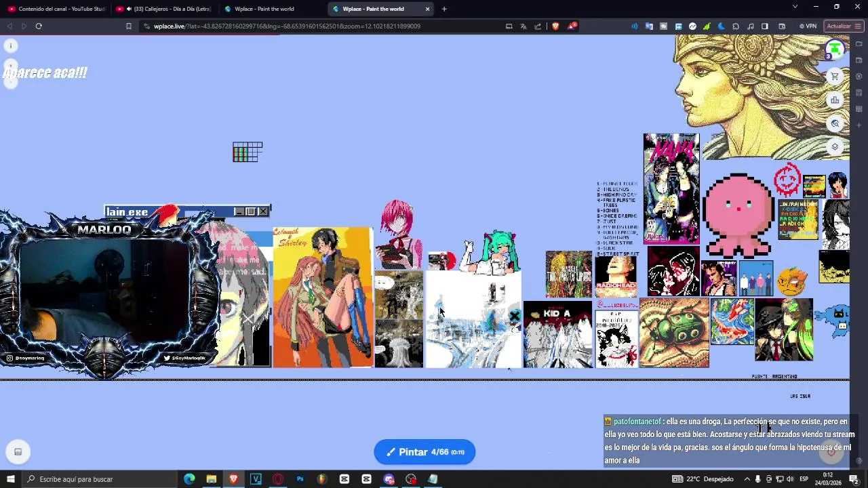Open the Wplace map layers icon
The height and width of the screenshot is (488, 868).
coord(835,147)
